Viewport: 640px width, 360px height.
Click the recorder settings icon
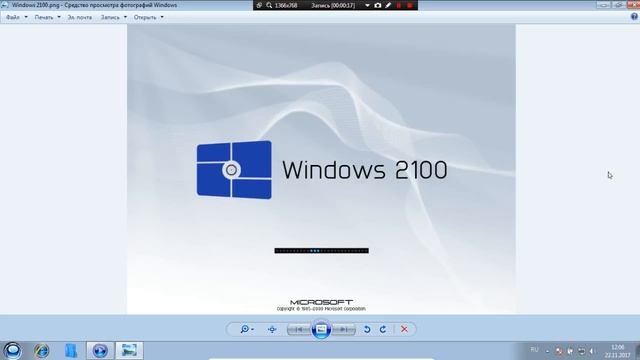259,5
